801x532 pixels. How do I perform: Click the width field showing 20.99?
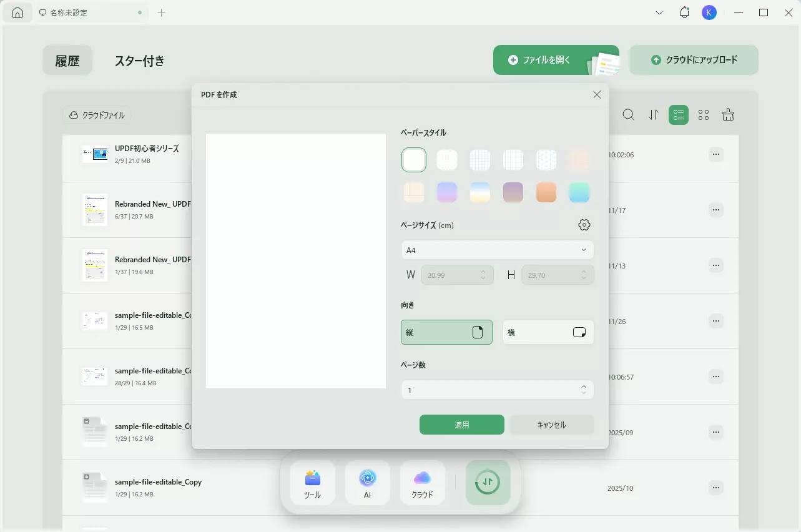point(457,275)
